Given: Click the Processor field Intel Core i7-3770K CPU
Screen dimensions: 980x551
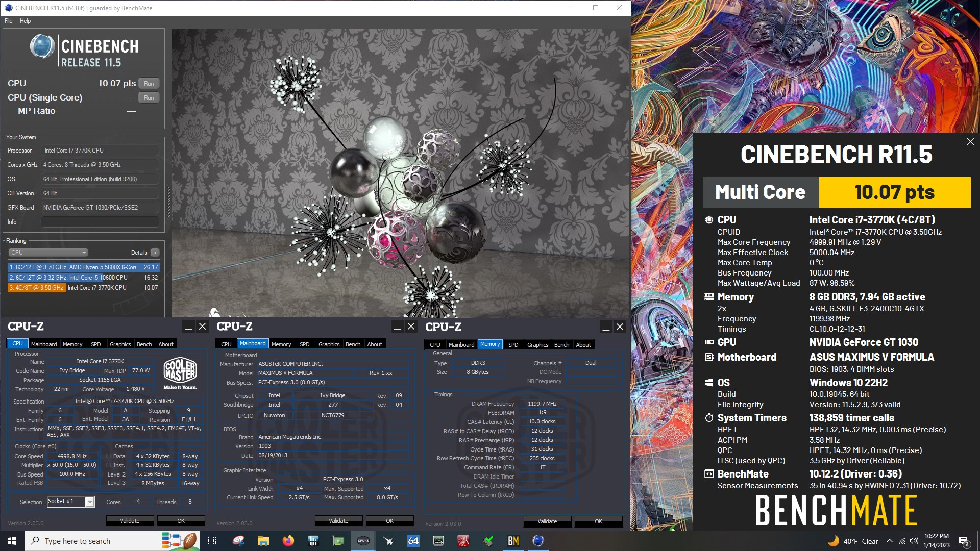Looking at the screenshot, I should point(100,151).
